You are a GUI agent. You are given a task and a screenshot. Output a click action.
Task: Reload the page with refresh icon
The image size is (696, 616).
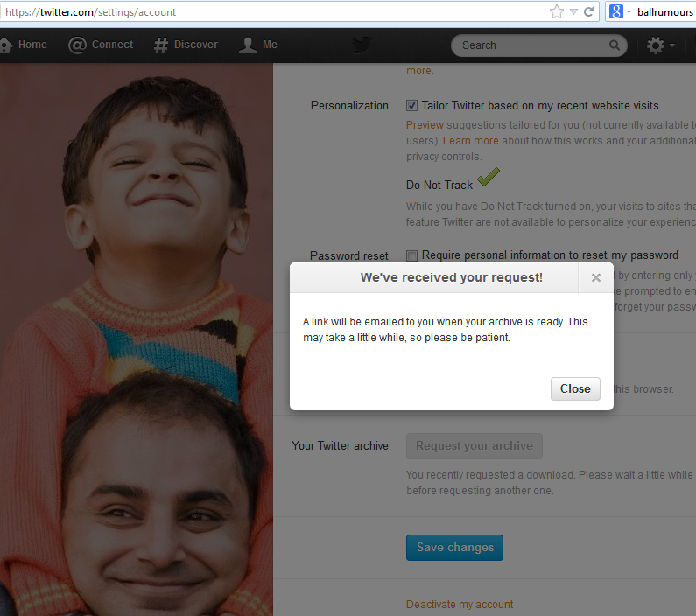pos(589,12)
